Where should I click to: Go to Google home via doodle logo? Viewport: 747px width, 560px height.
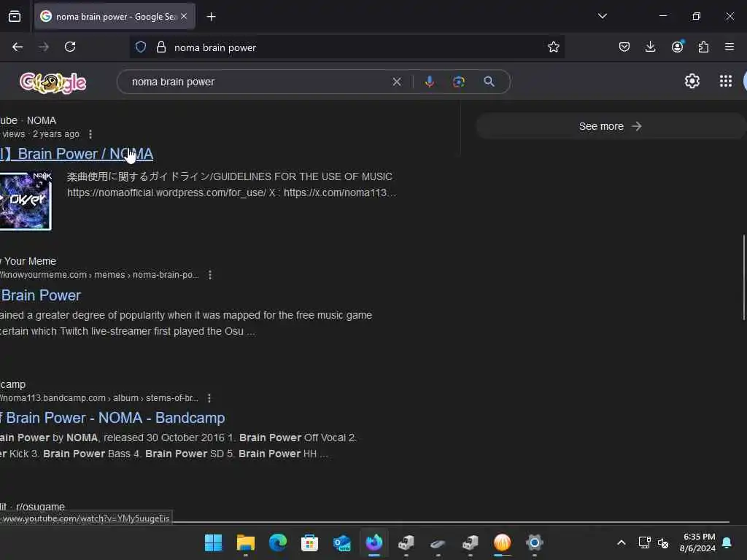point(53,83)
